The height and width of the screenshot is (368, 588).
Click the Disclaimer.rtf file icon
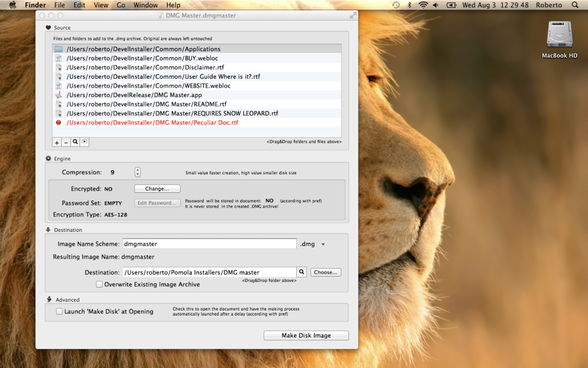click(59, 67)
